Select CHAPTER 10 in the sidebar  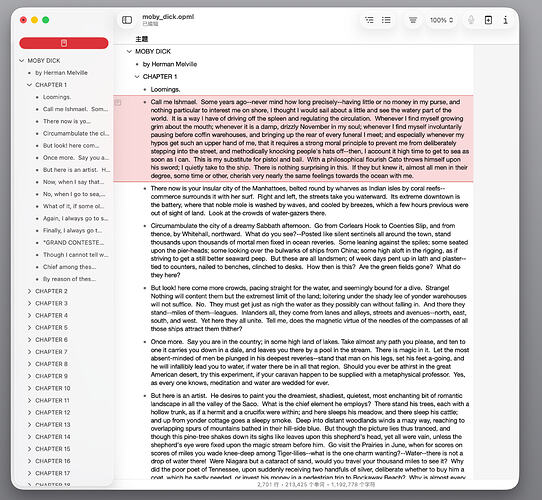pyautogui.click(x=53, y=388)
